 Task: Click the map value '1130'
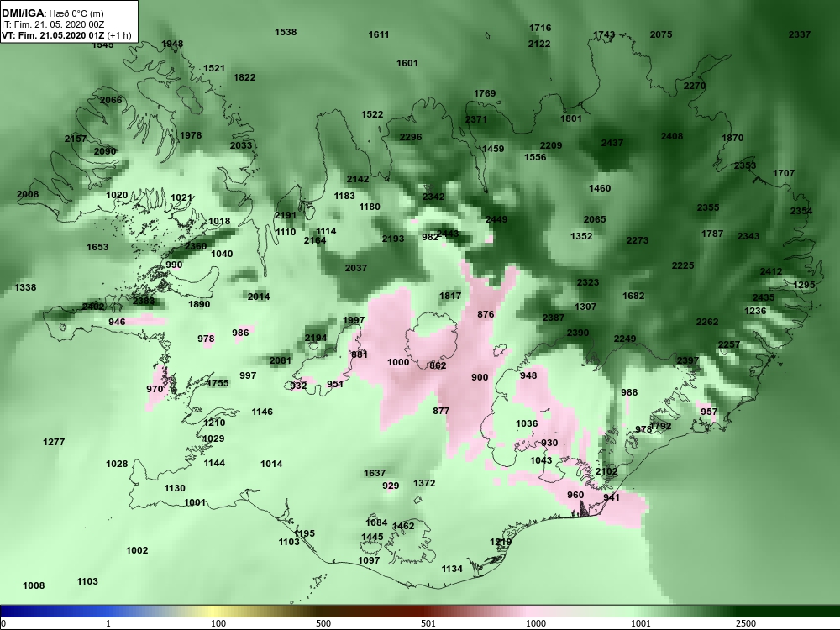[x=175, y=488]
